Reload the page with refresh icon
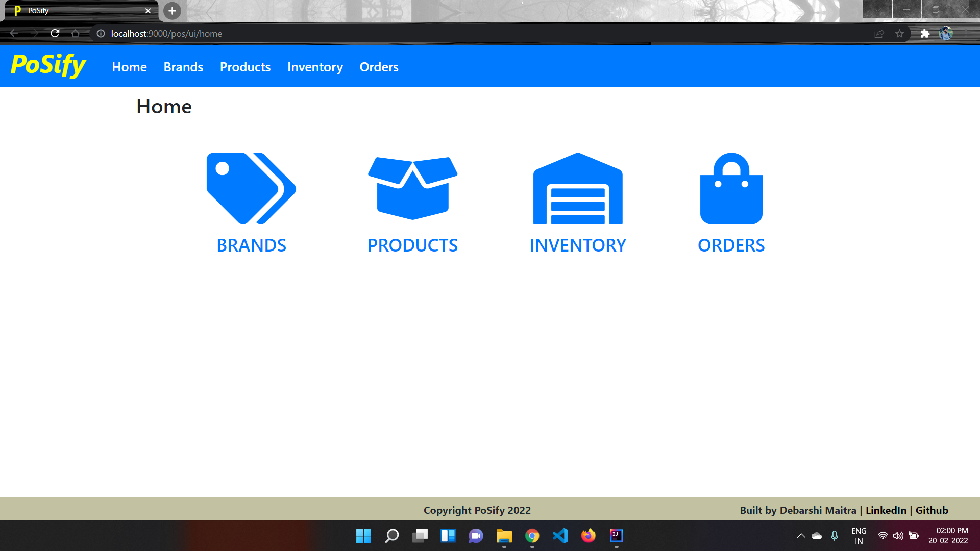The image size is (980, 551). [x=55, y=34]
